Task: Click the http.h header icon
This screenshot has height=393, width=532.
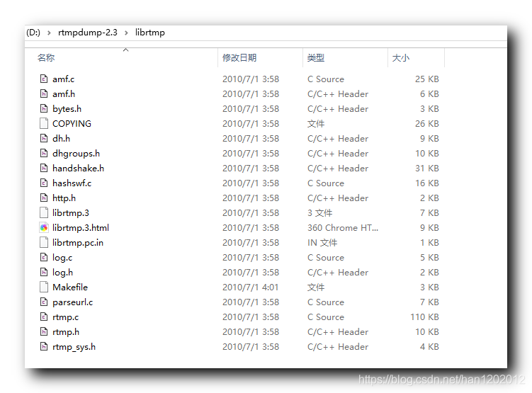Action: [44, 198]
